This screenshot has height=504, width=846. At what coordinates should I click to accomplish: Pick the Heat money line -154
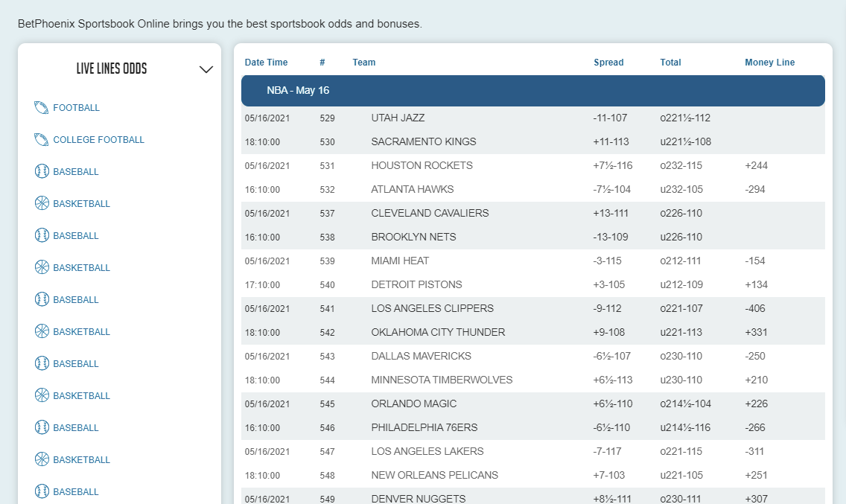point(755,261)
